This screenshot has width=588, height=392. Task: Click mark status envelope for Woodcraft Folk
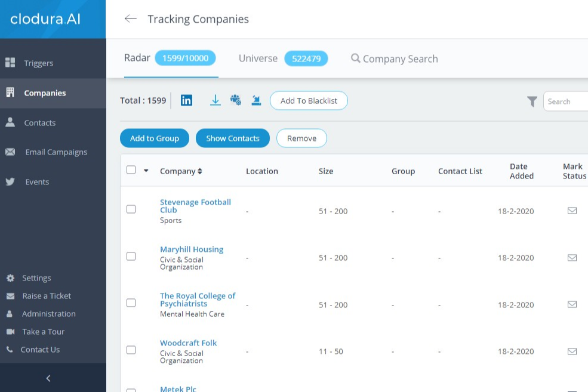point(572,351)
